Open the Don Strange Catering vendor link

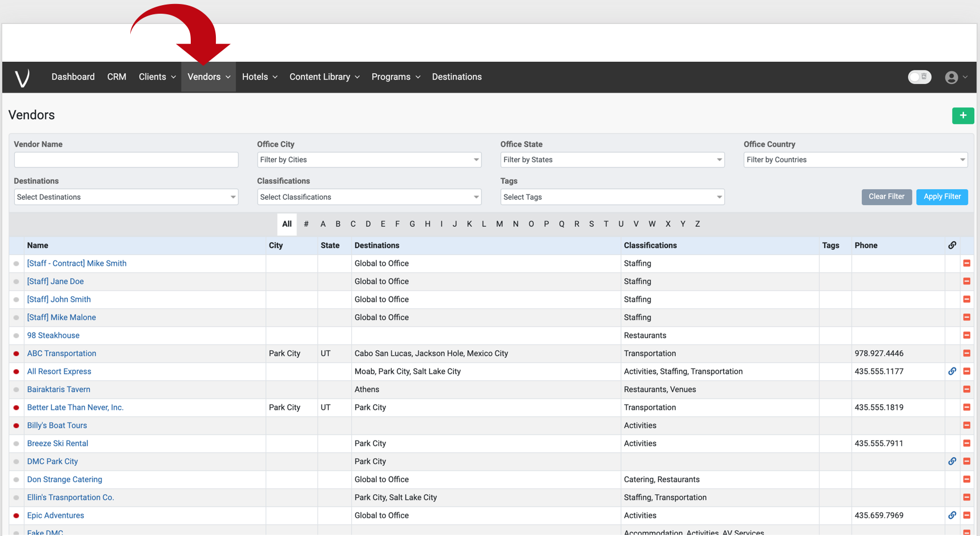point(65,479)
